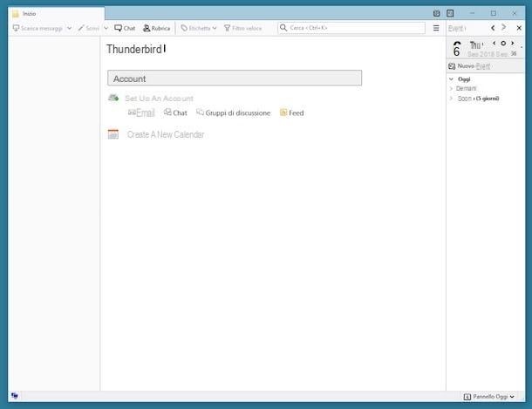Click the Nuovo Evento button
The width and height of the screenshot is (532, 409).
pyautogui.click(x=469, y=65)
